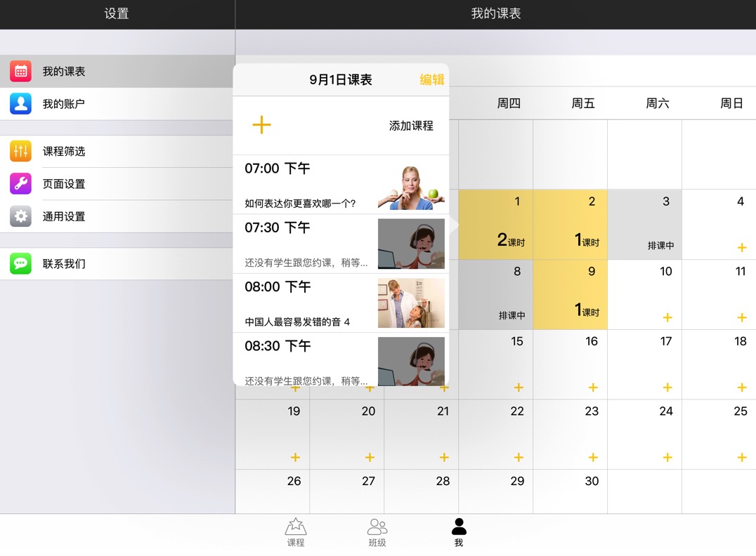Image resolution: width=756 pixels, height=556 pixels.
Task: Switch to the 课程 bottom tab
Action: 296,532
